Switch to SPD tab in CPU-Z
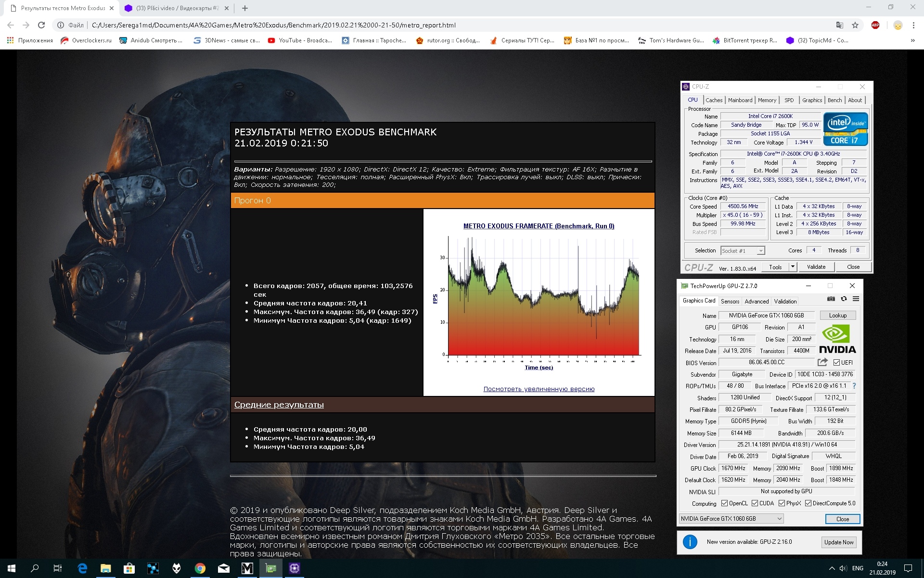Screen dimensions: 924x578 pyautogui.click(x=789, y=100)
